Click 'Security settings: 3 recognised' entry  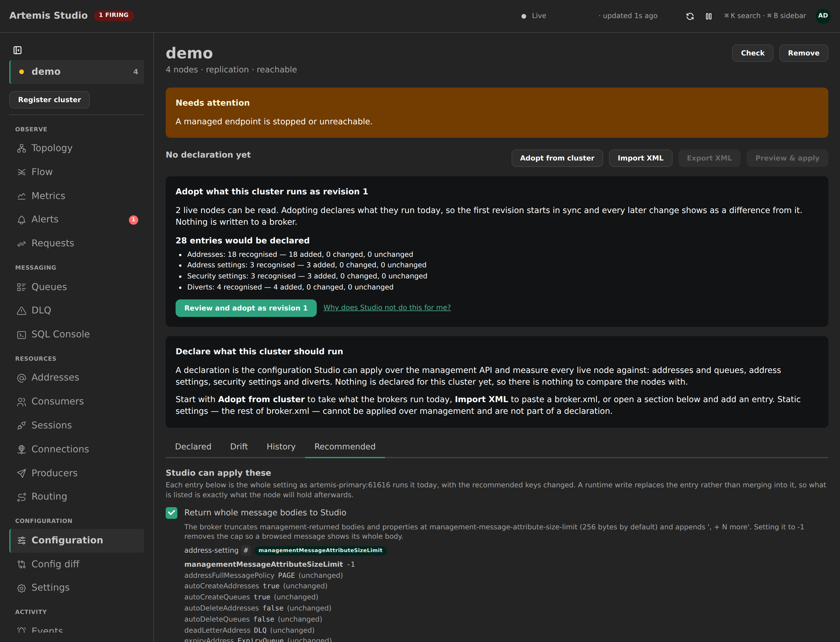point(307,276)
